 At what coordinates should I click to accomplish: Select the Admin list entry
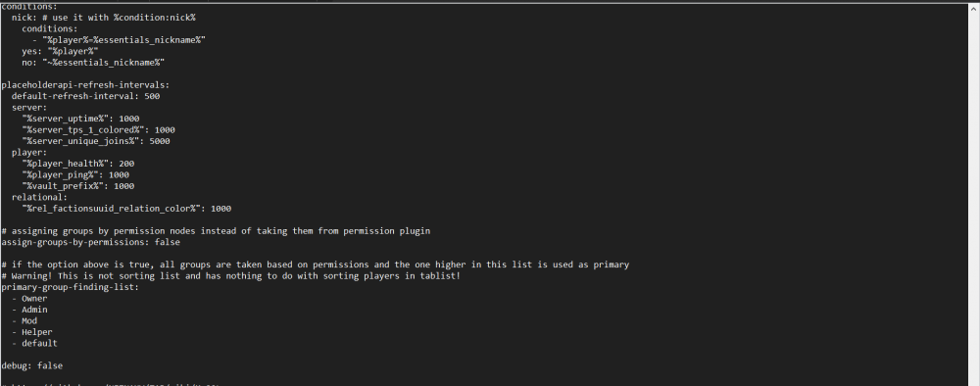[x=29, y=310]
